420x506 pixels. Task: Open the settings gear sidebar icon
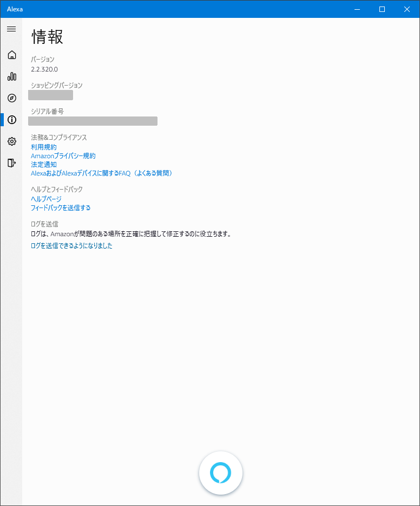point(11,141)
